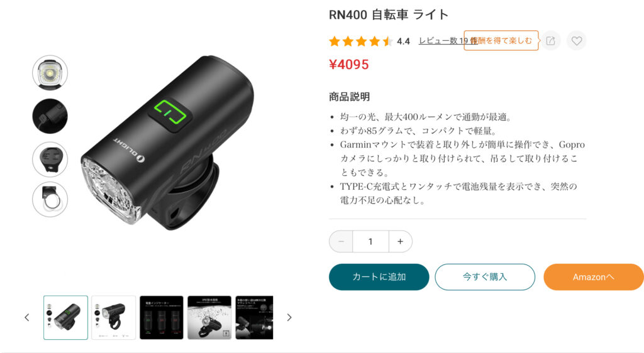Select the first carousel thumbnail of the bike light
The height and width of the screenshot is (353, 644).
[x=65, y=317]
